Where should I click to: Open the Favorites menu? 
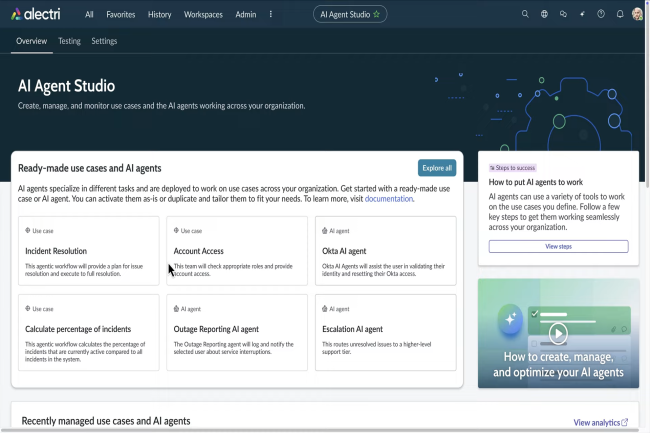120,15
